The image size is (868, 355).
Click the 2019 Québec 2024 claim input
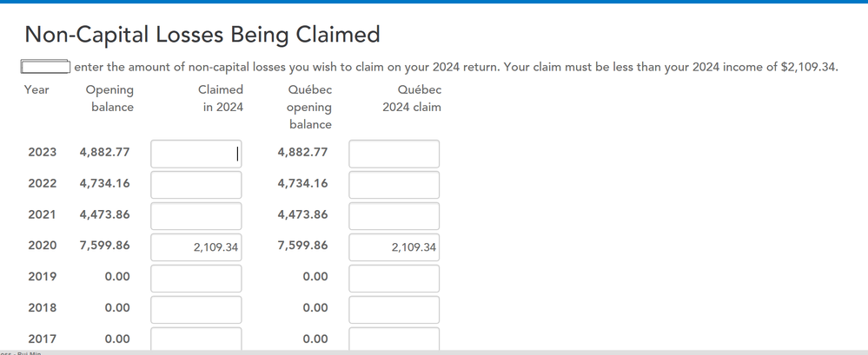click(394, 279)
